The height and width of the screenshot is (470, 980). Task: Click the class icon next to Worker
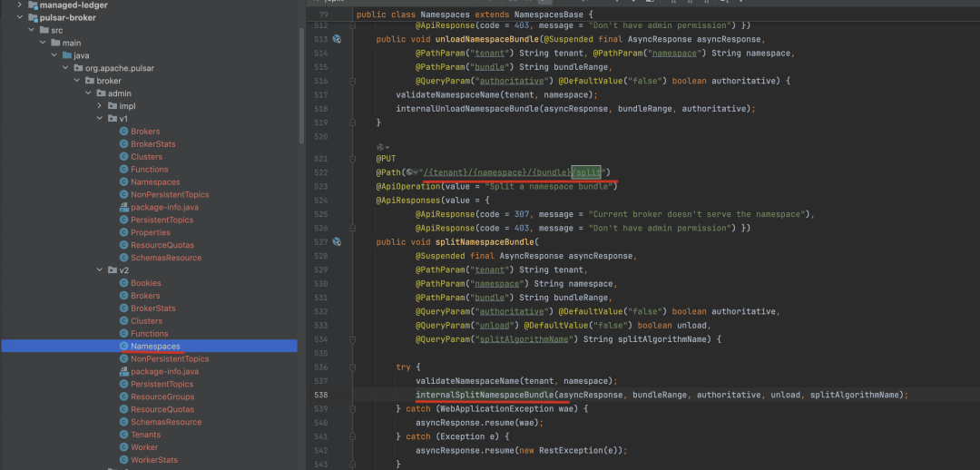123,447
